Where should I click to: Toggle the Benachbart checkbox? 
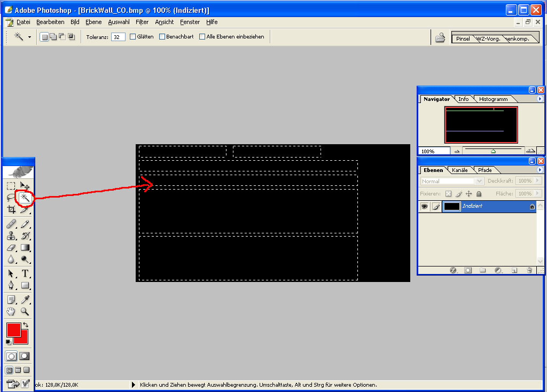point(162,37)
